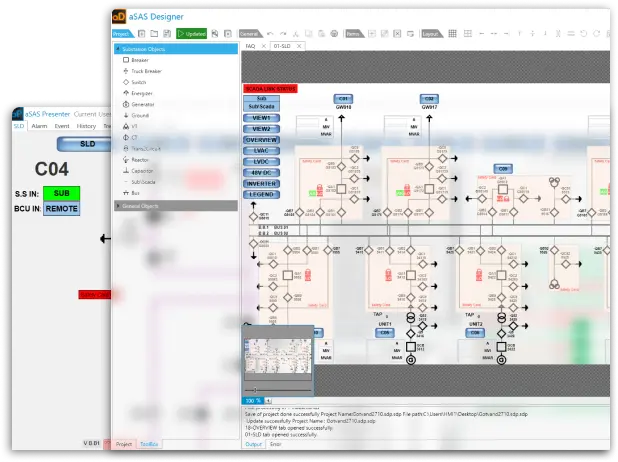Click the C09 bay button

point(503,169)
